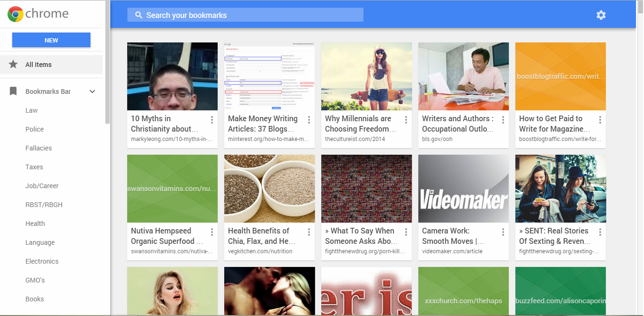
Task: Click URL text swansonvitamins.com/nutiva-
Action: 172,251
